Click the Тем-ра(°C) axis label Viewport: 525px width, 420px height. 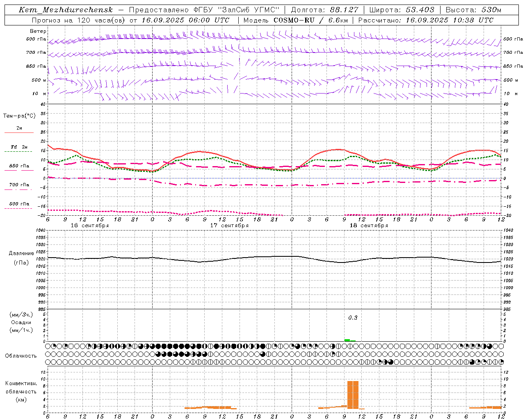point(19,116)
